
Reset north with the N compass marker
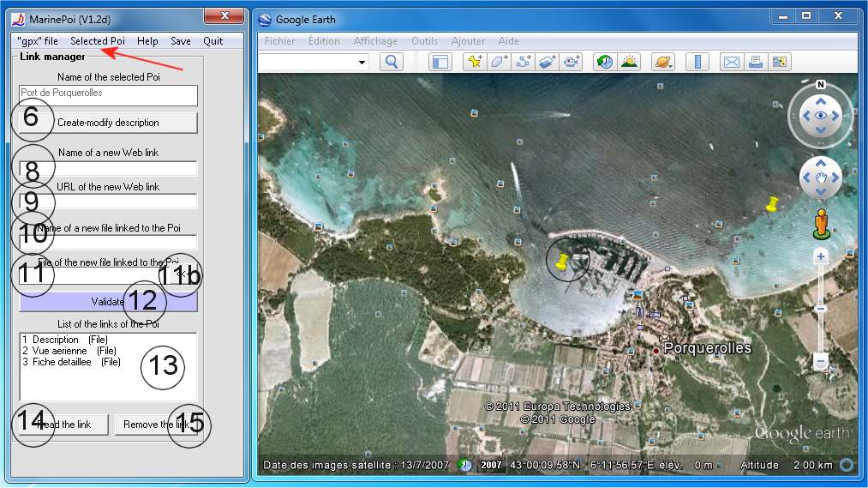pyautogui.click(x=820, y=85)
